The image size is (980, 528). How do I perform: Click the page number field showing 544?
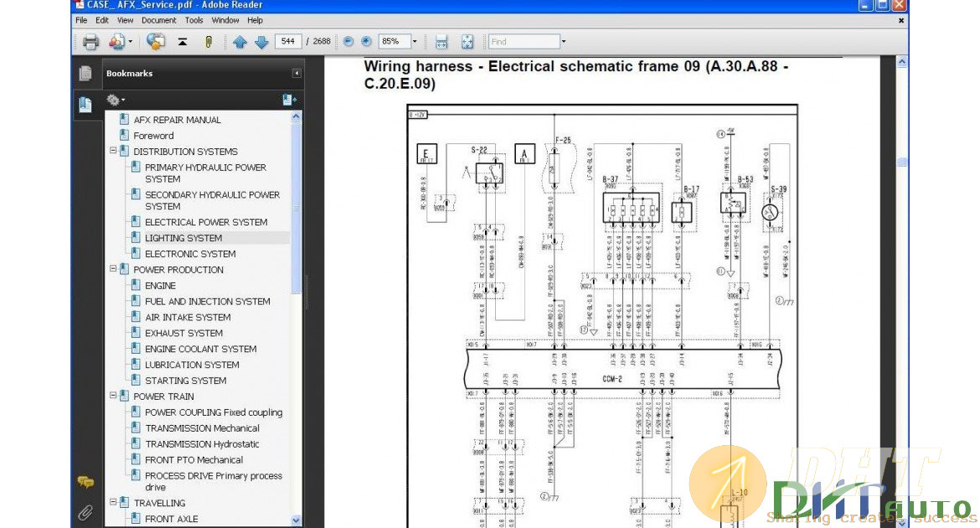287,41
